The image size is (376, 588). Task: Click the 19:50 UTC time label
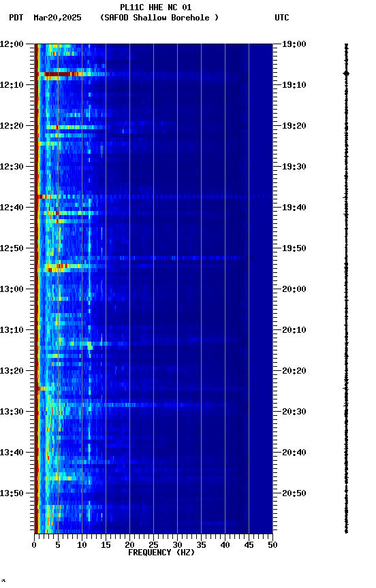[x=294, y=248]
